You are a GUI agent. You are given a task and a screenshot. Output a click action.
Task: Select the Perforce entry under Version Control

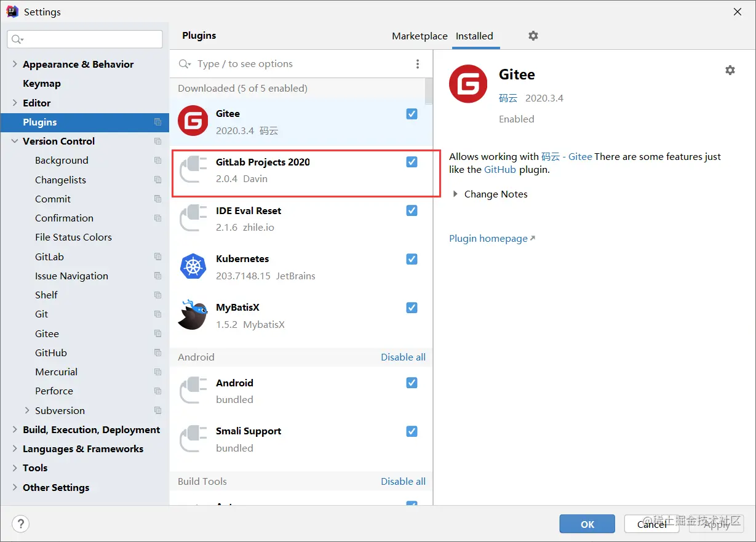pyautogui.click(x=54, y=391)
